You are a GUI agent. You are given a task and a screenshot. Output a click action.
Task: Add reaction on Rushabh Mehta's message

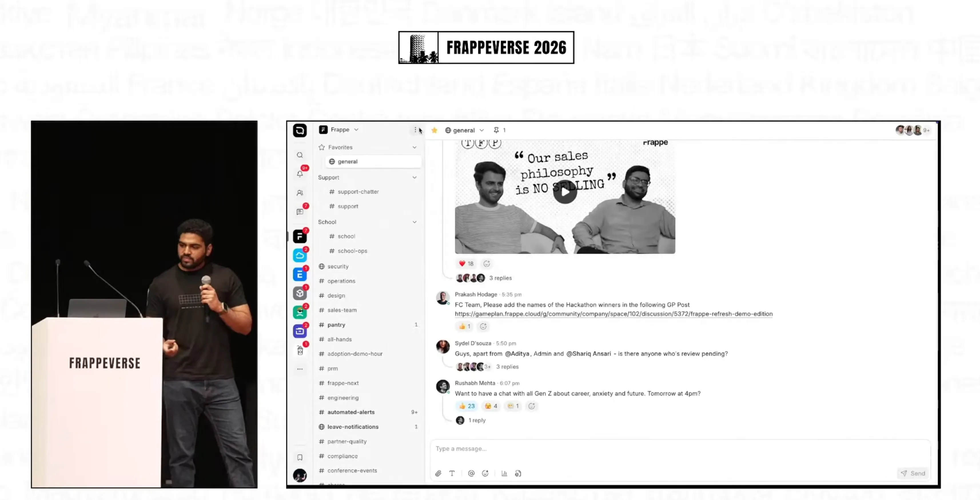[532, 406]
